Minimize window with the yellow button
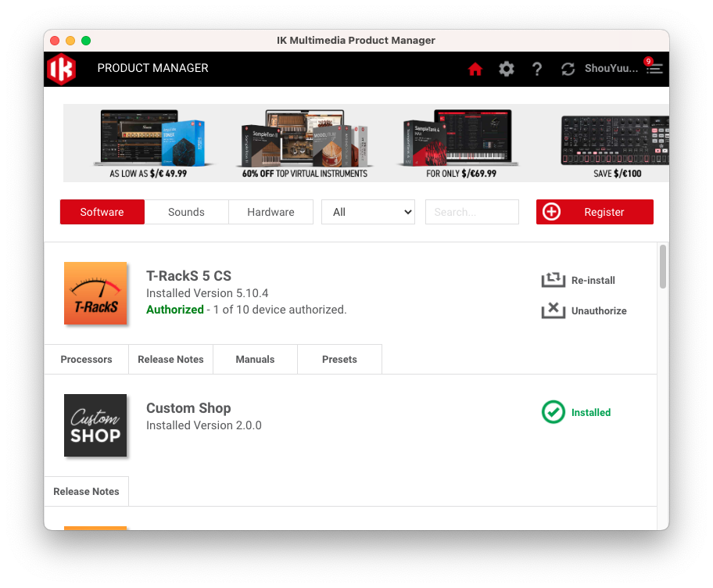Image resolution: width=713 pixels, height=588 pixels. [70, 41]
